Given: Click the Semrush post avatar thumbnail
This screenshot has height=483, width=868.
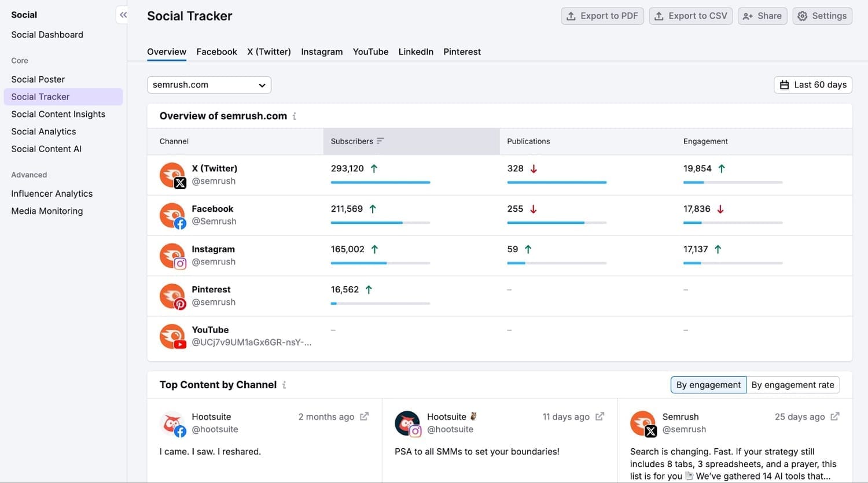Looking at the screenshot, I should click(642, 423).
